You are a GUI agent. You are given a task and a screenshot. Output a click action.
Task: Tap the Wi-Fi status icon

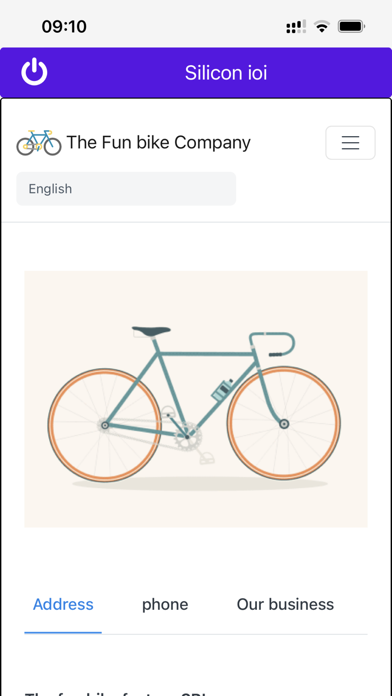pos(321,27)
